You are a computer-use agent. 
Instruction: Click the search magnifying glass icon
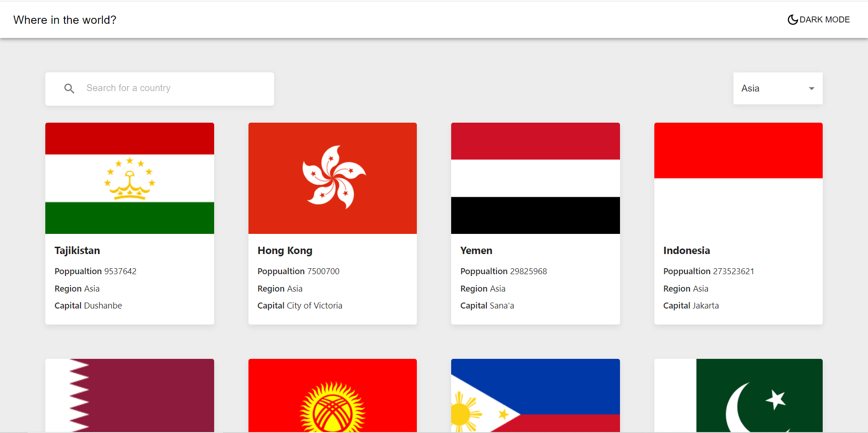coord(69,88)
